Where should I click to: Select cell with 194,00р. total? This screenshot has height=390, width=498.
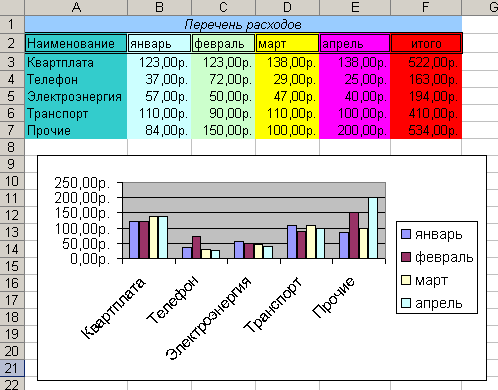[x=426, y=96]
